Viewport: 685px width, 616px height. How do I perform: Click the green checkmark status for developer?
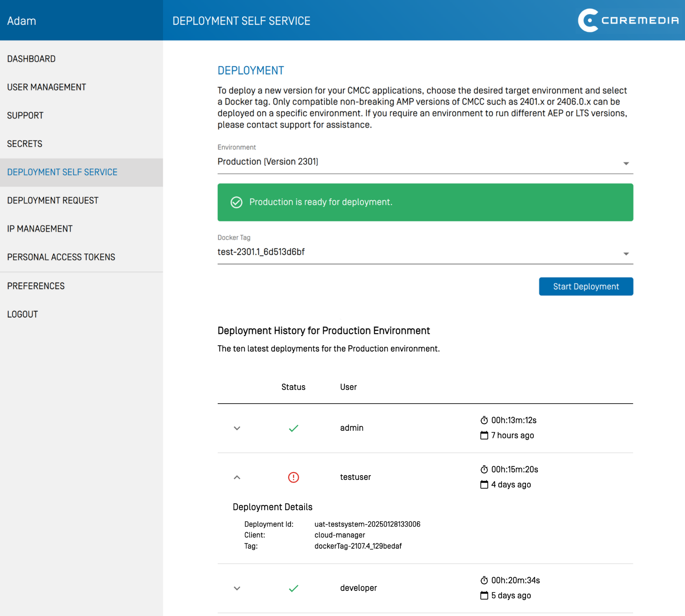[x=293, y=588]
